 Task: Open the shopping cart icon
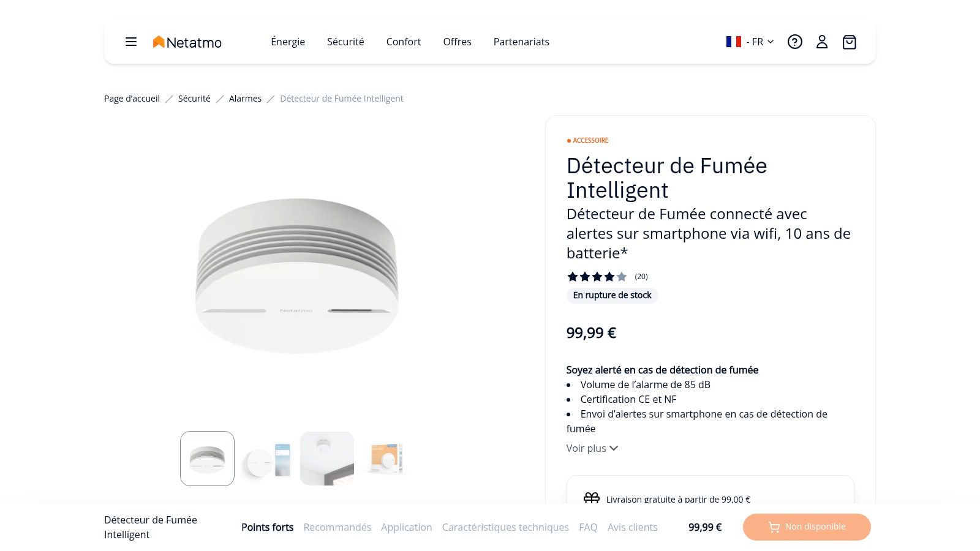pyautogui.click(x=849, y=42)
